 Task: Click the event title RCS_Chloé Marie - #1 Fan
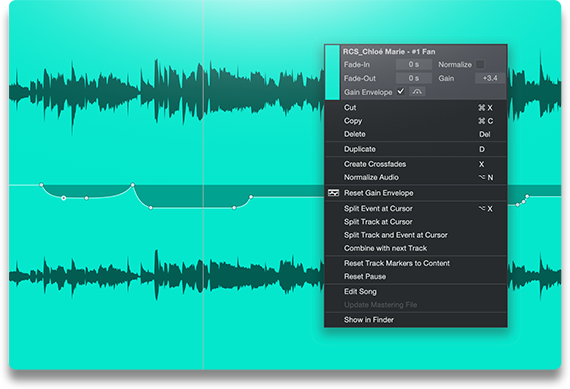coord(389,52)
